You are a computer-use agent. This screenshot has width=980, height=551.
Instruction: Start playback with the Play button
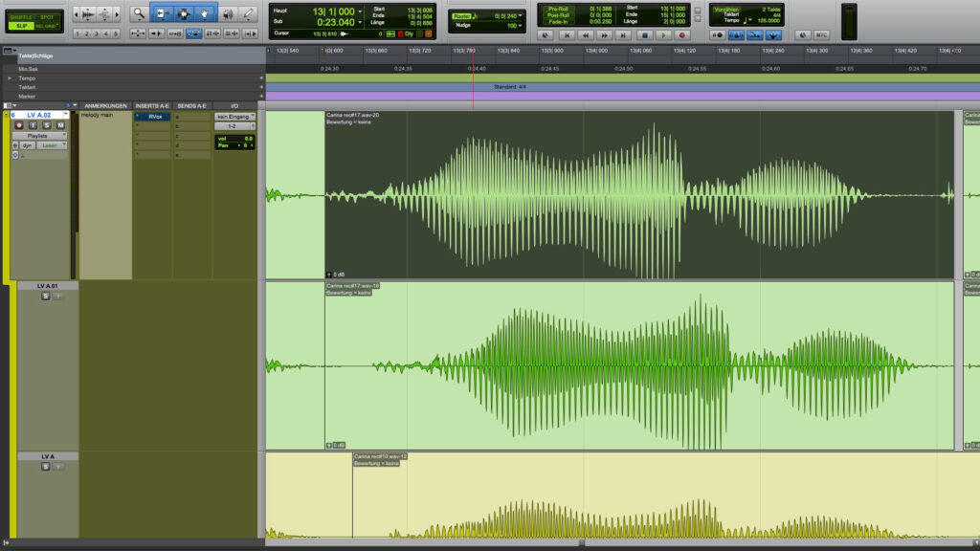(x=664, y=35)
